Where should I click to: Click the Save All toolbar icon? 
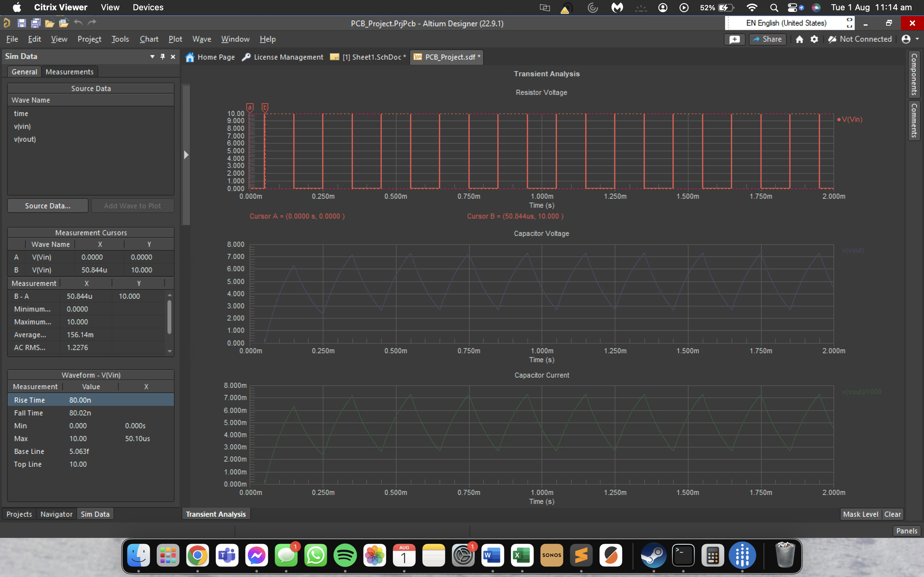[x=35, y=23]
